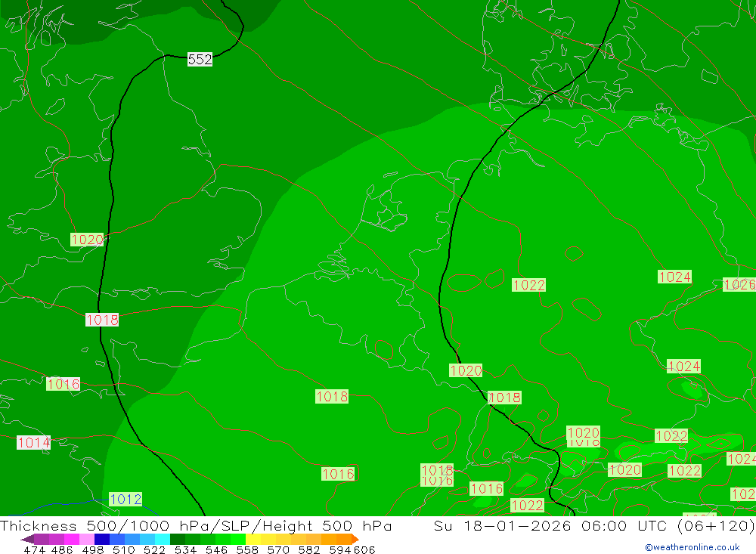Click the light pink swatch in the legend
The width and height of the screenshot is (756, 554).
click(85, 539)
